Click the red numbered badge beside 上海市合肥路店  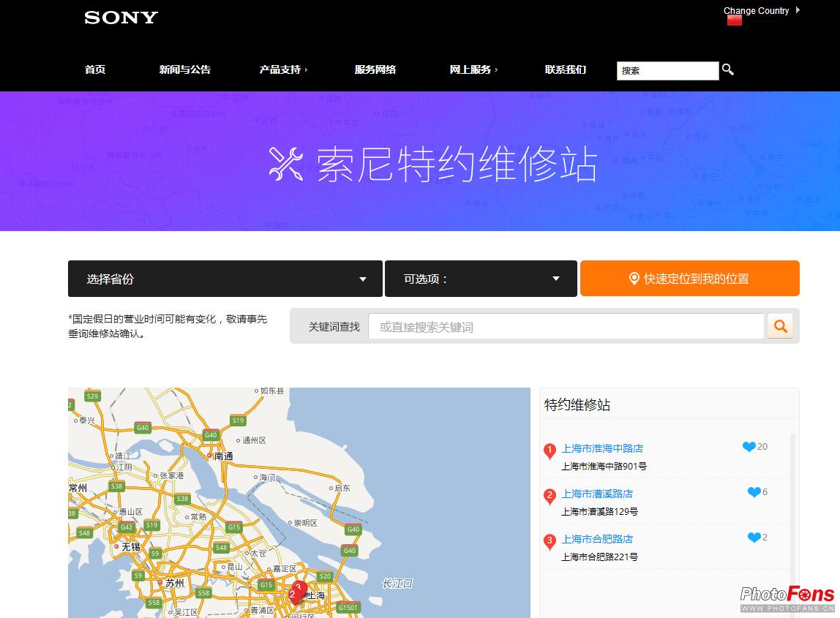550,542
